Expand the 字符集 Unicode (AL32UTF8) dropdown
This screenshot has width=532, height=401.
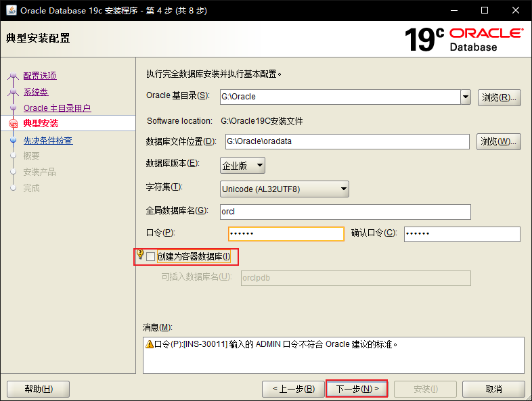tap(284, 189)
